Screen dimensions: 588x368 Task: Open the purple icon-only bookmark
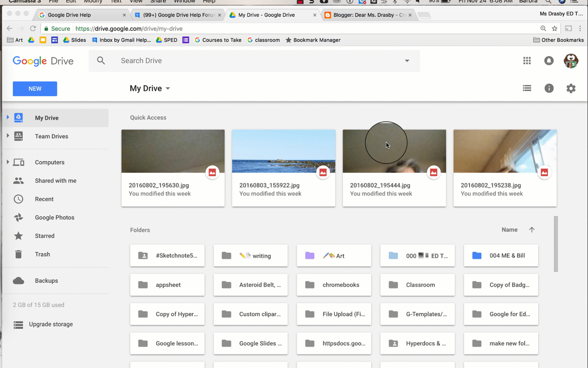[x=186, y=40]
